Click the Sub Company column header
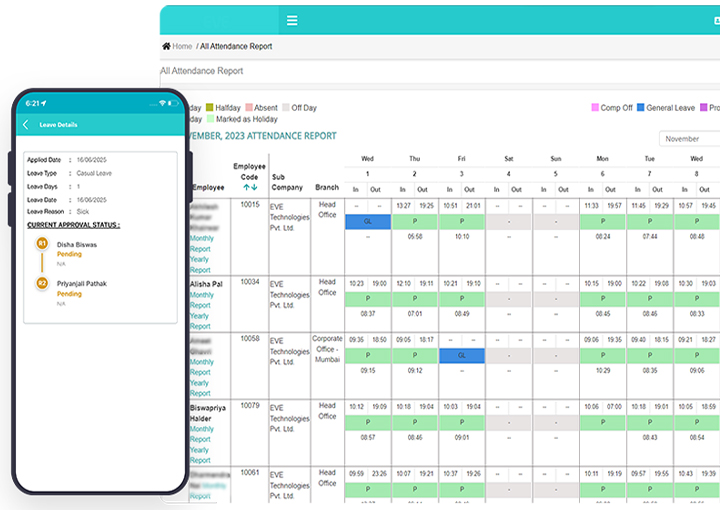The height and width of the screenshot is (510, 720). (x=287, y=182)
